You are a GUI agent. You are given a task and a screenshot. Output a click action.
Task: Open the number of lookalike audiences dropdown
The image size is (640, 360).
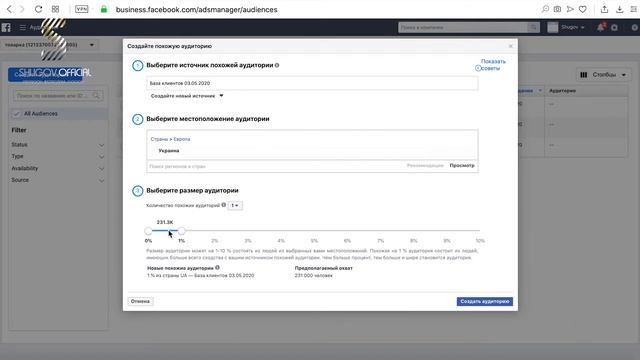[235, 205]
